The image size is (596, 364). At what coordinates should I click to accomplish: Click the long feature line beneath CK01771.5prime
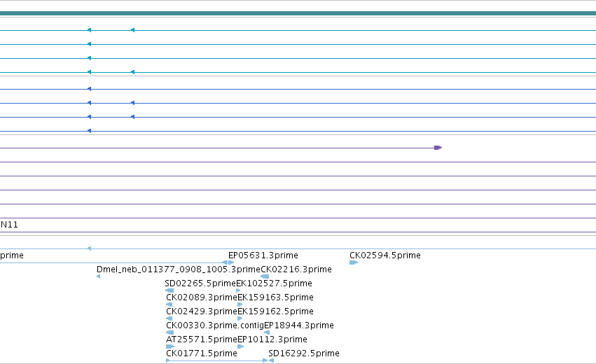(216, 360)
